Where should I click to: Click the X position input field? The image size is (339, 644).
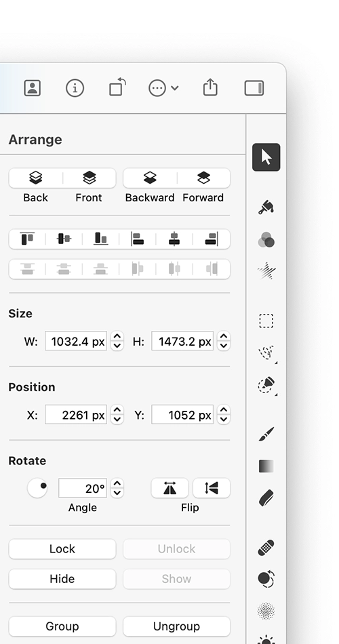point(76,415)
